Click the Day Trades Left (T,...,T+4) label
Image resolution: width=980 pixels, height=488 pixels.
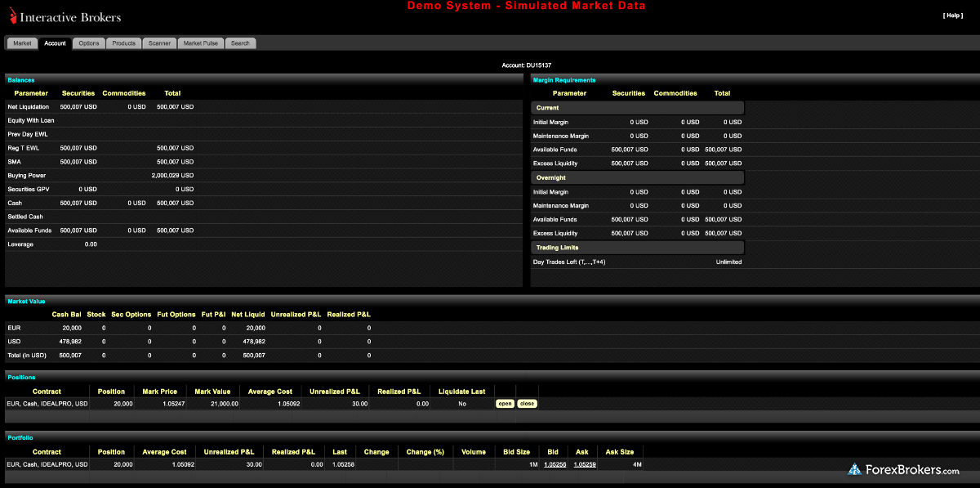click(569, 262)
